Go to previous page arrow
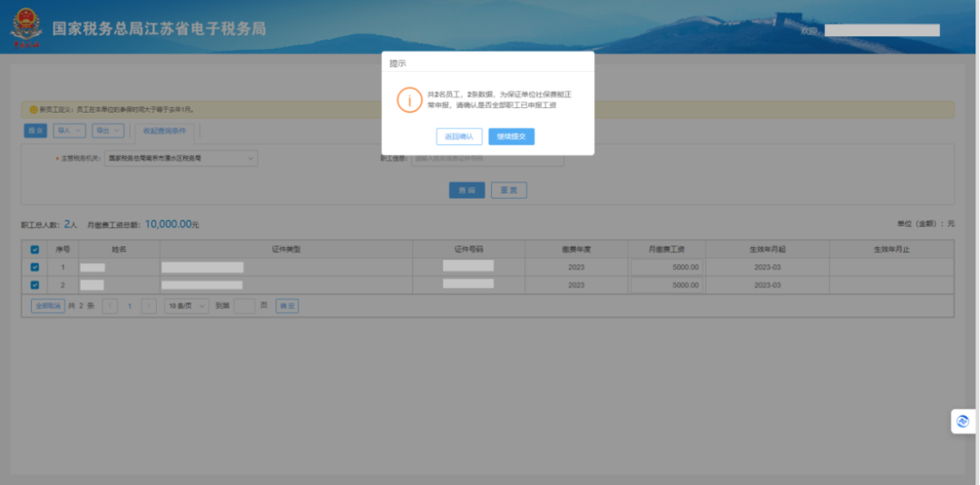The height and width of the screenshot is (485, 980). (110, 306)
